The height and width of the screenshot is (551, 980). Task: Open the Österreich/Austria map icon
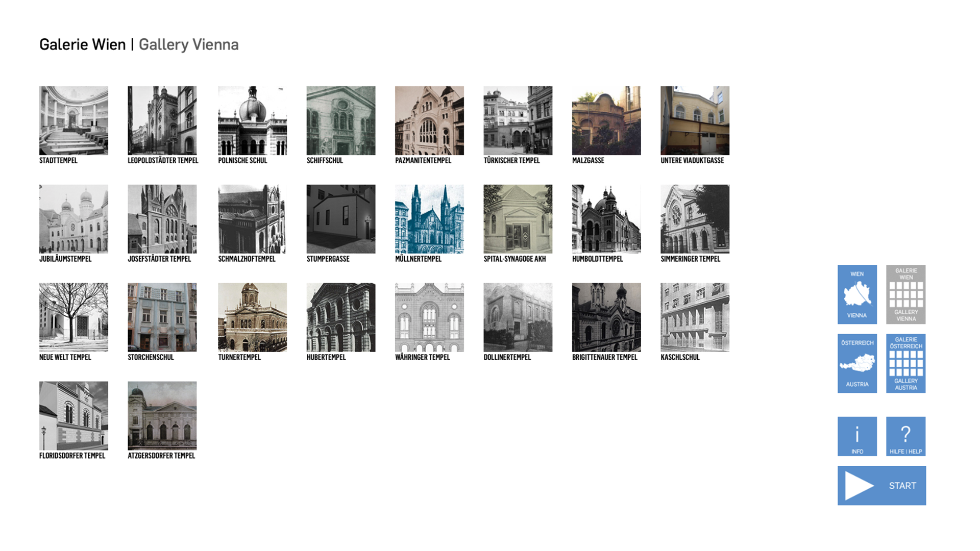pos(857,363)
